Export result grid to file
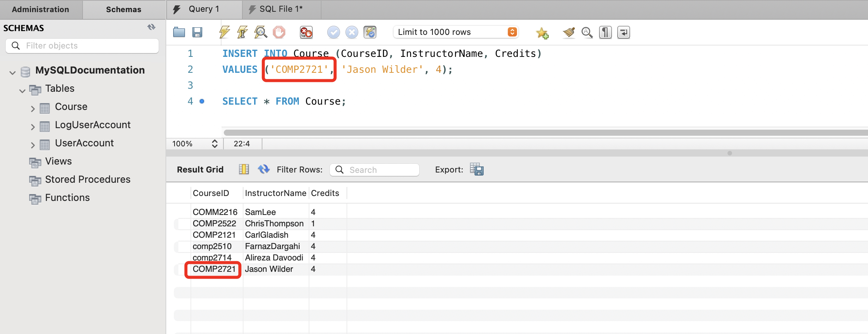The width and height of the screenshot is (868, 334). click(476, 169)
